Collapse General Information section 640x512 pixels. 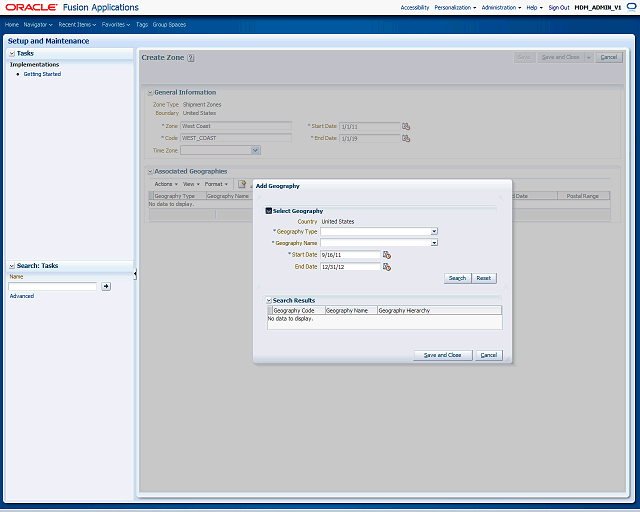click(x=150, y=93)
